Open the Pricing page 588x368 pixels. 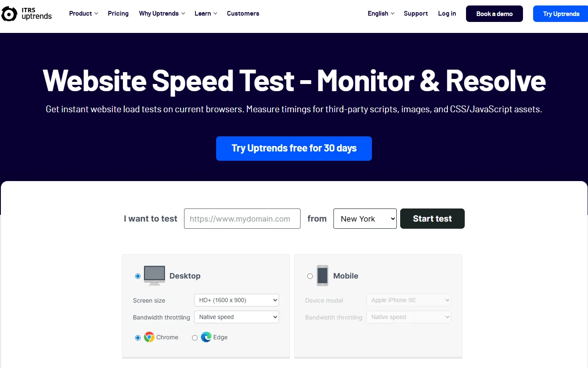118,14
